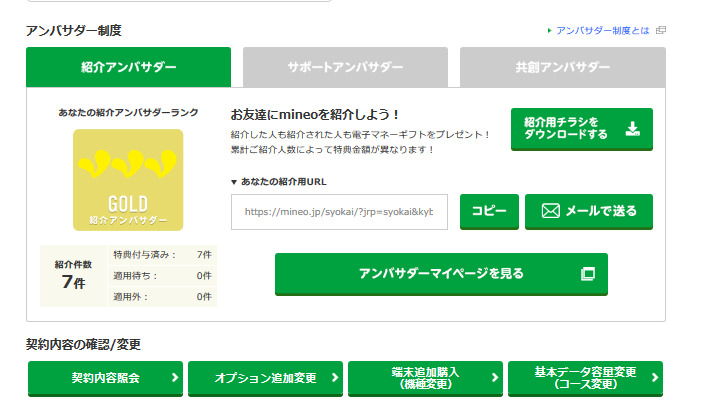The width and height of the screenshot is (728, 408).
Task: Click the download arrow icon on flyer button
Action: 632,129
